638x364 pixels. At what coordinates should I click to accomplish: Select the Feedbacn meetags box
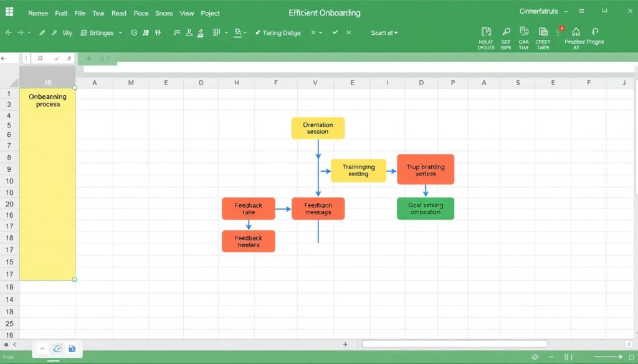tap(318, 208)
